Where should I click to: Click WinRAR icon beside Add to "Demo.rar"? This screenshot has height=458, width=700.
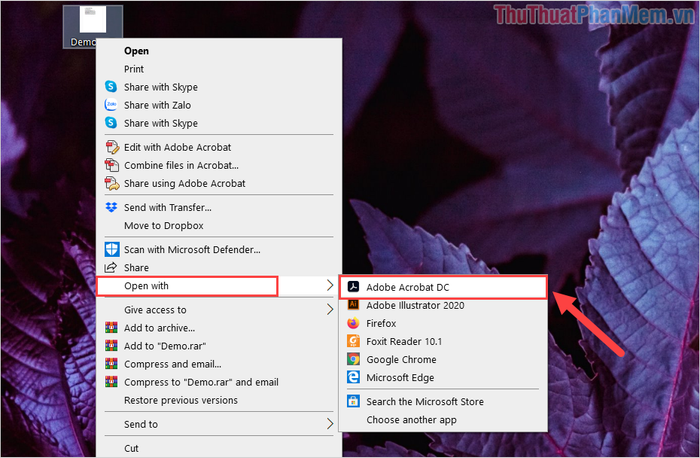tap(111, 346)
